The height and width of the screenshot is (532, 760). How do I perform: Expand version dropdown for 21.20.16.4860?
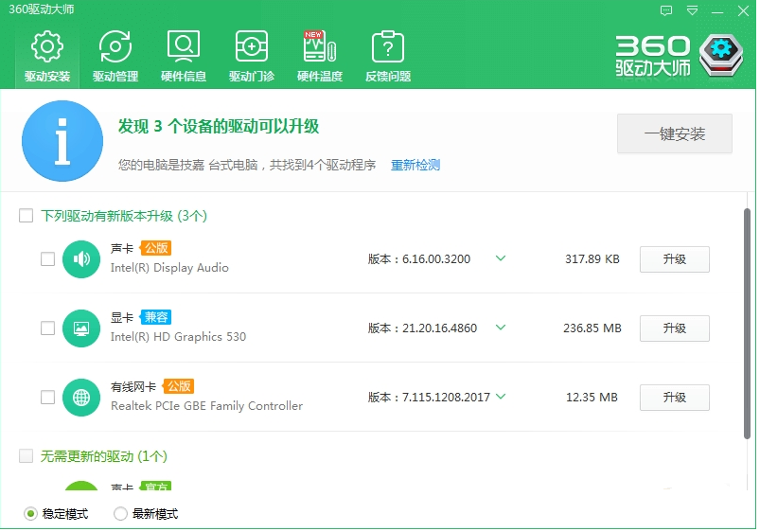click(x=501, y=328)
